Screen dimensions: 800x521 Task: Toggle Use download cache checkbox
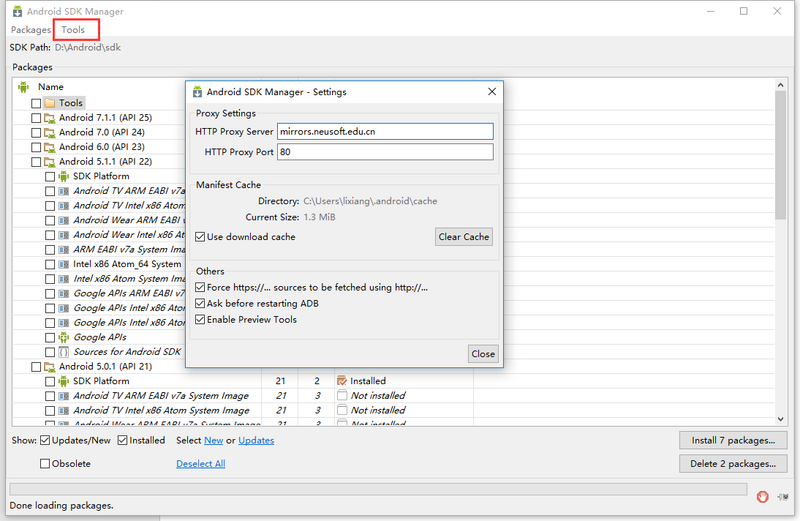pyautogui.click(x=200, y=237)
